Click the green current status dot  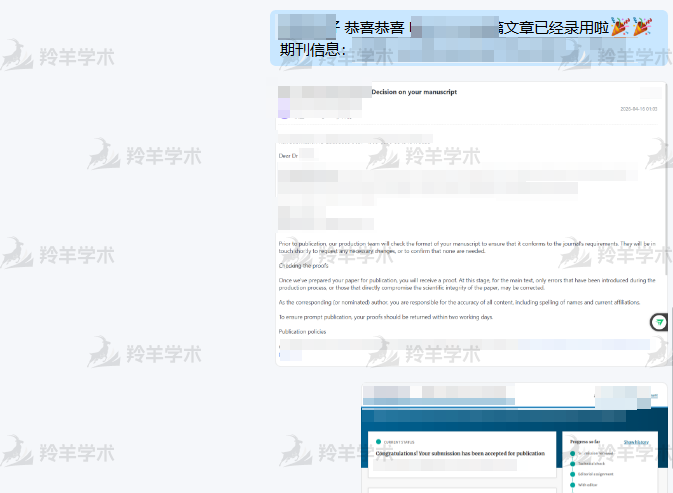tap(379, 441)
